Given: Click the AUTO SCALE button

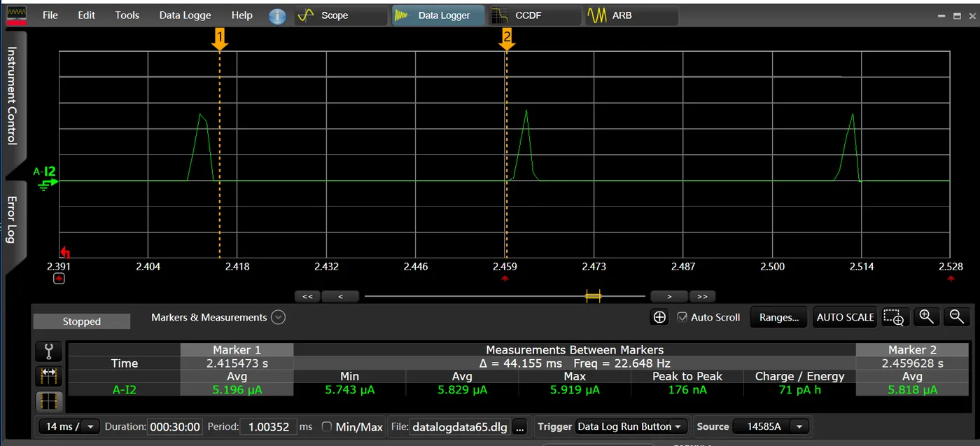Looking at the screenshot, I should pos(845,317).
